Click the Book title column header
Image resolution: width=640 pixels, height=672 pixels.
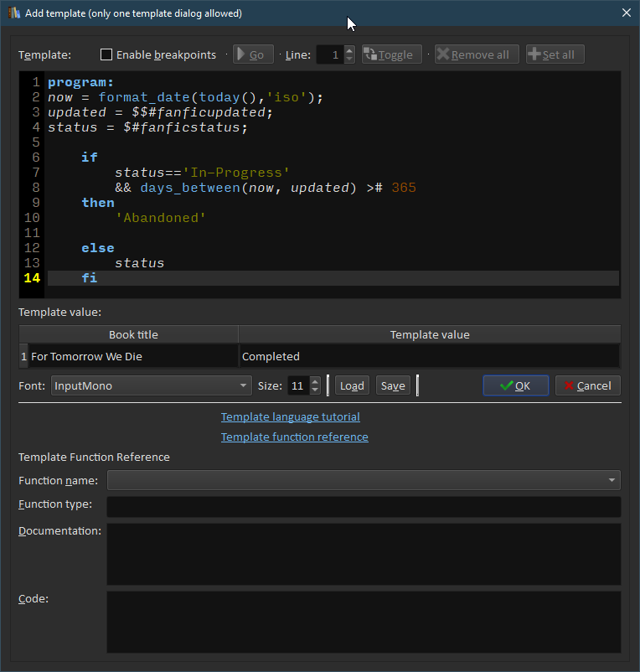pos(133,334)
